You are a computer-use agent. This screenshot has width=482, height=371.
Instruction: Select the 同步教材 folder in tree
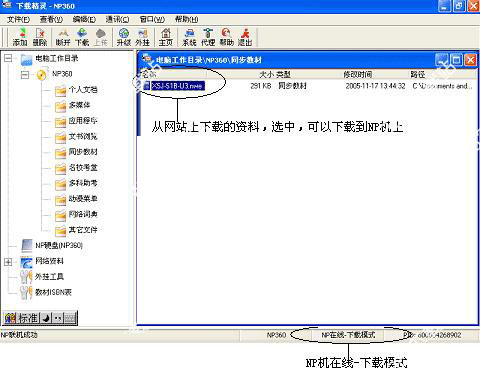[x=83, y=152]
